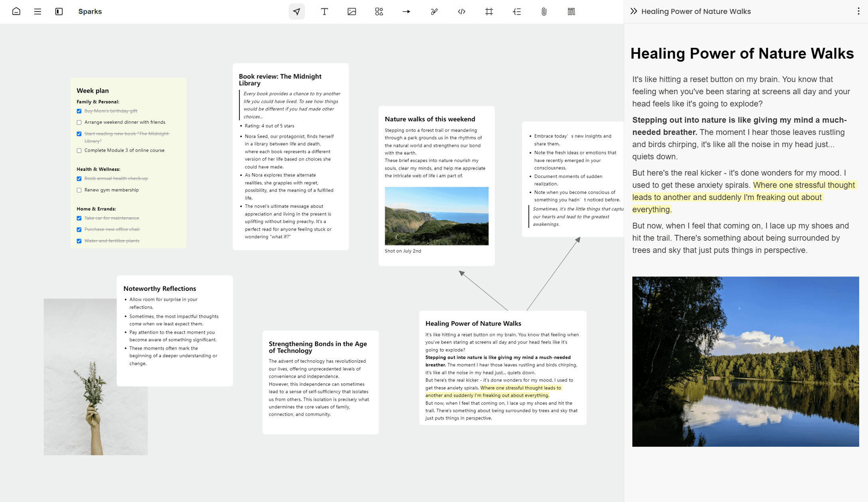Open the hamburger menu beside Home

point(37,12)
